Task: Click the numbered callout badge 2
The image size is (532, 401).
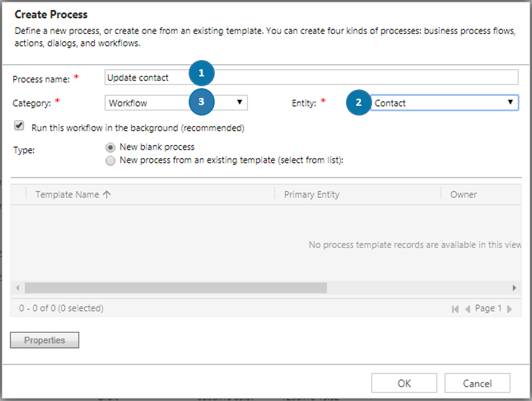Action: tap(358, 103)
